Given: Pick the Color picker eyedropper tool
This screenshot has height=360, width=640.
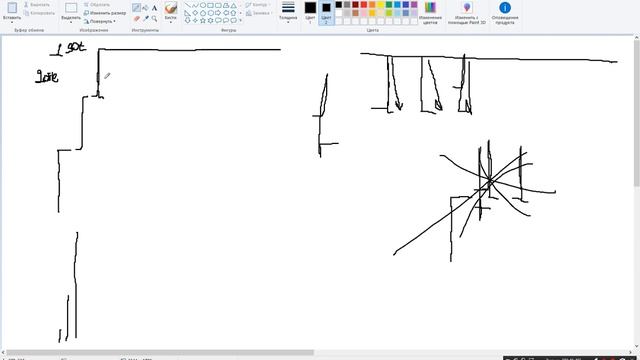Looking at the screenshot, I should pyautogui.click(x=145, y=18).
